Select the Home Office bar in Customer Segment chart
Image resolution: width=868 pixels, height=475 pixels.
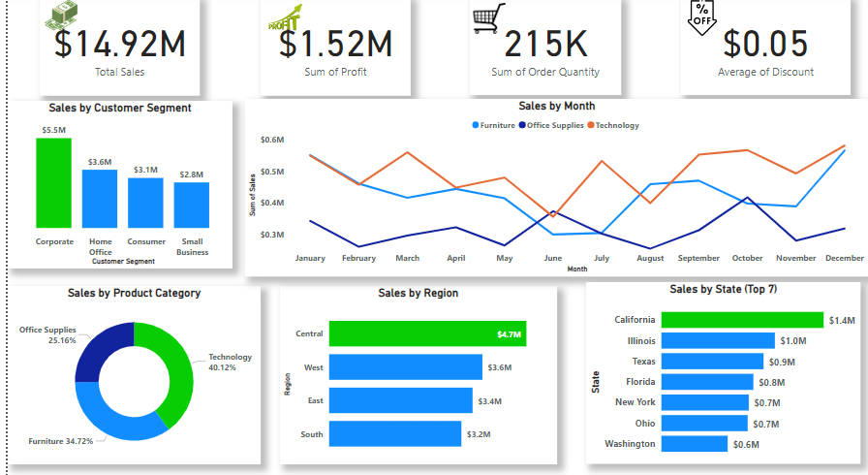tap(100, 199)
